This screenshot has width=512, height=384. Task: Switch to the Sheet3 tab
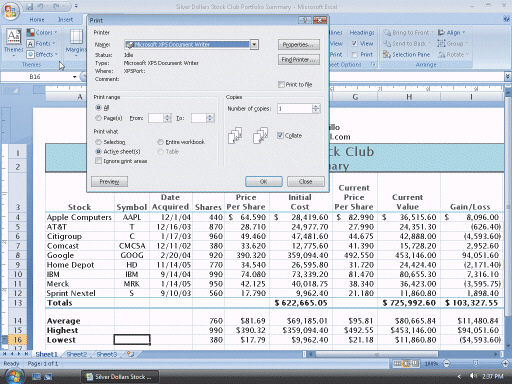107,354
